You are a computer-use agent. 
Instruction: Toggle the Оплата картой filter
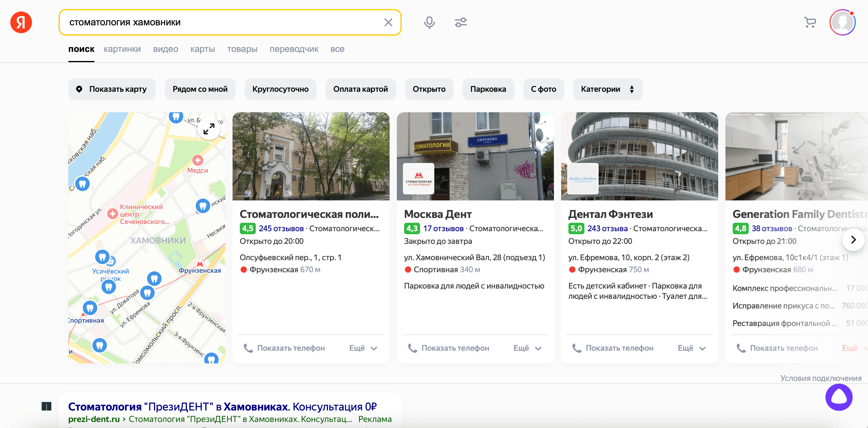361,89
